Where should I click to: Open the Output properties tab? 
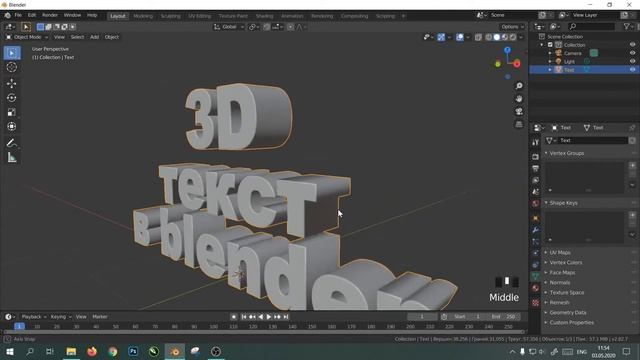point(536,169)
